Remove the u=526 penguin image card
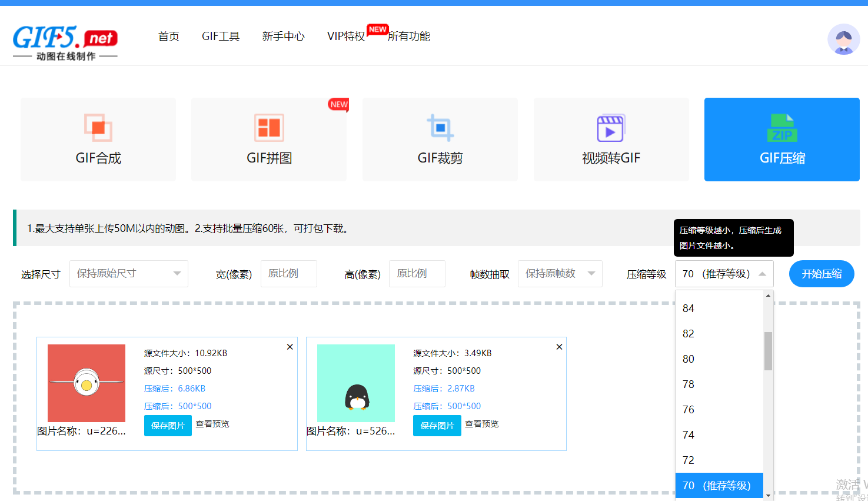This screenshot has width=868, height=501. [x=559, y=347]
